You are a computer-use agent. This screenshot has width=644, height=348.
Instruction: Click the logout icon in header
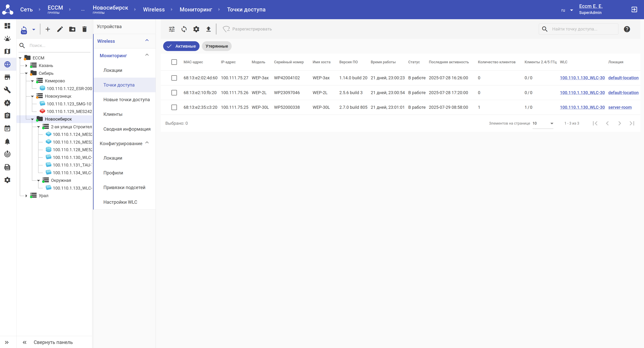tap(634, 9)
